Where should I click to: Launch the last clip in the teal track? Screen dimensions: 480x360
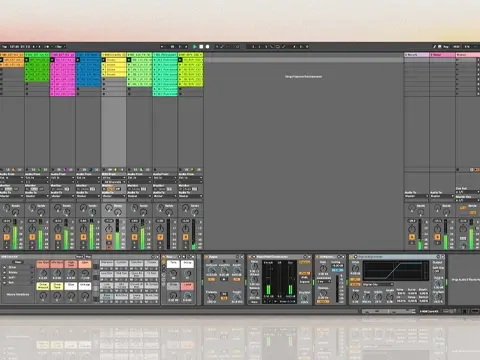point(155,94)
